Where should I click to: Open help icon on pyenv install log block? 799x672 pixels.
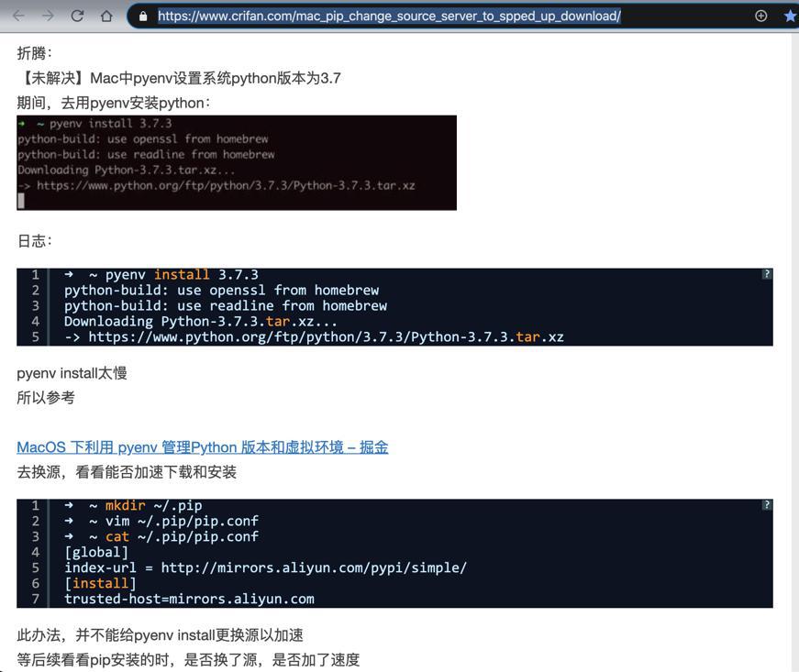coord(766,274)
